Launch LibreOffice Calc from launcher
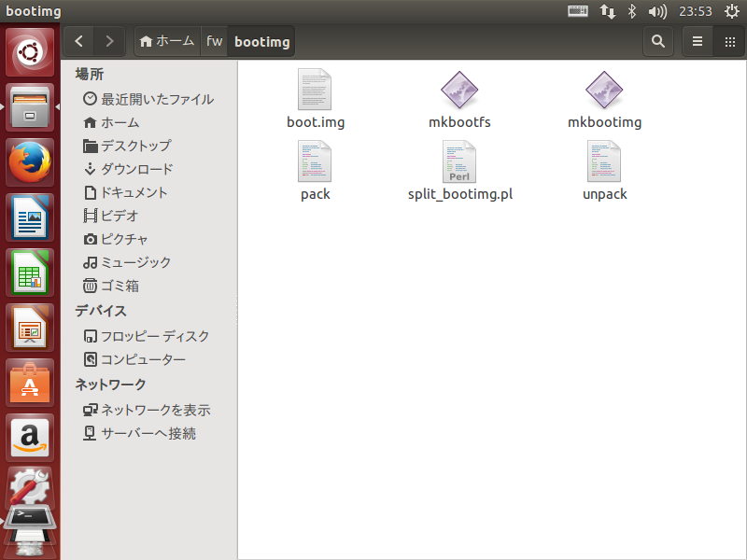 coord(30,273)
